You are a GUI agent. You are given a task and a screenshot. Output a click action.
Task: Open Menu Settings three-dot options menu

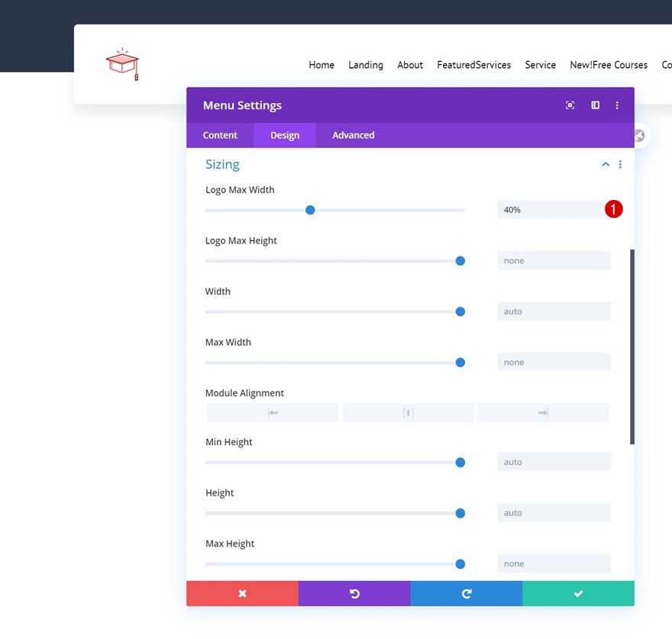pyautogui.click(x=617, y=105)
